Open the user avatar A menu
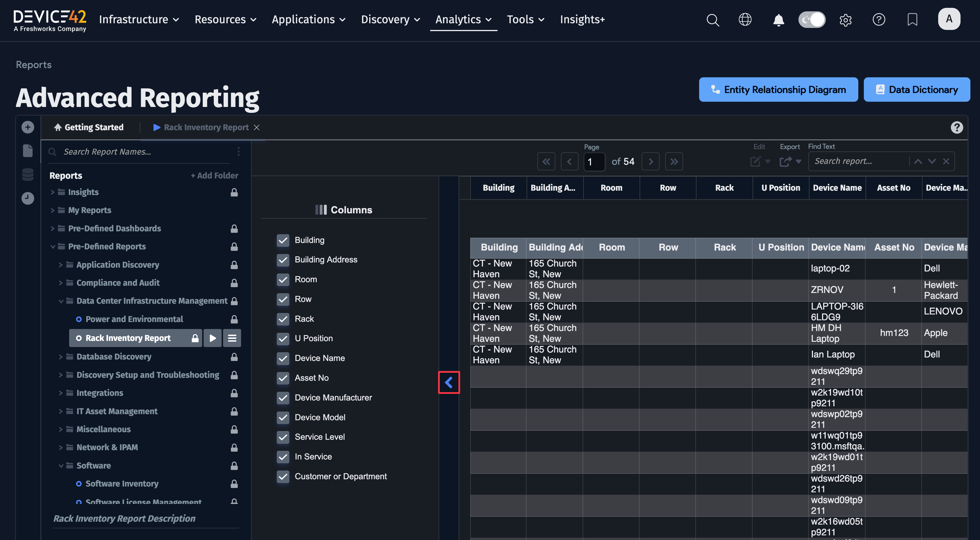 pos(949,19)
